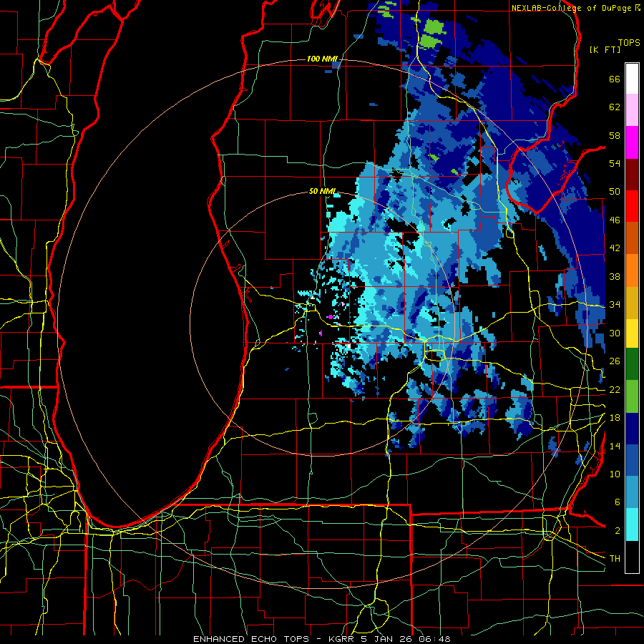Click the 14 legend value
This screenshot has height=644, width=644.
click(615, 446)
